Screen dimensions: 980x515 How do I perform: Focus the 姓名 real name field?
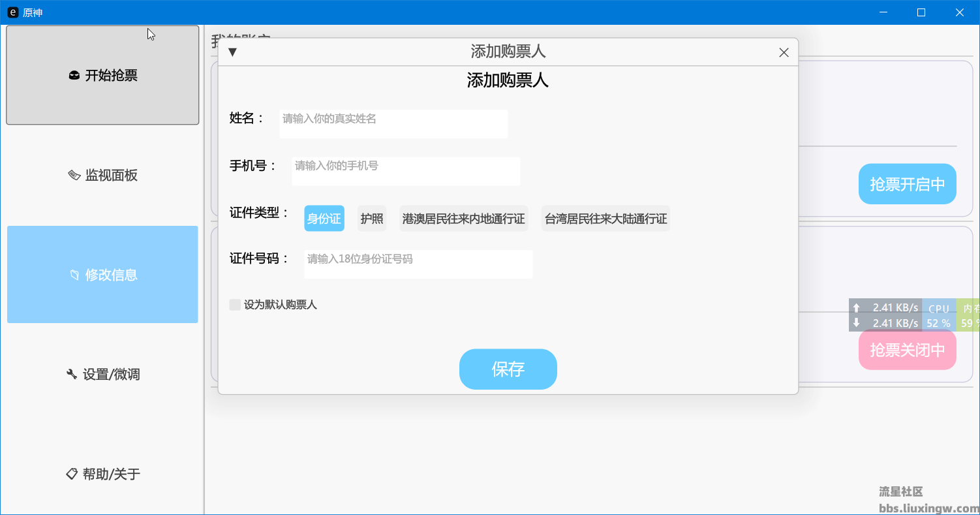tap(393, 124)
